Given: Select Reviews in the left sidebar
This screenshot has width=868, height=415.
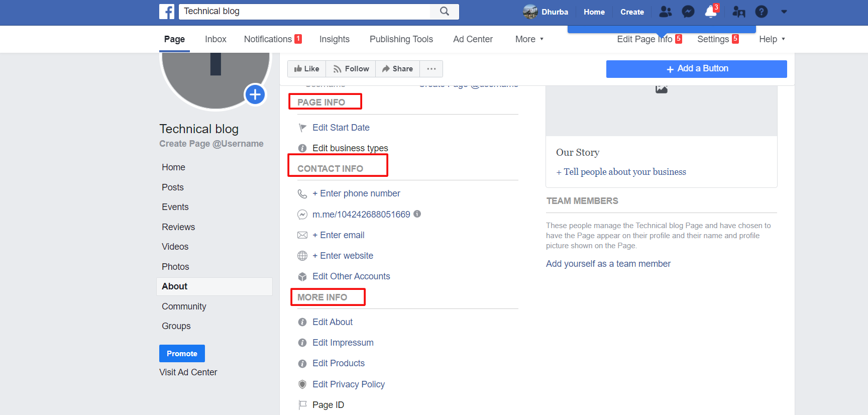Looking at the screenshot, I should (x=178, y=227).
